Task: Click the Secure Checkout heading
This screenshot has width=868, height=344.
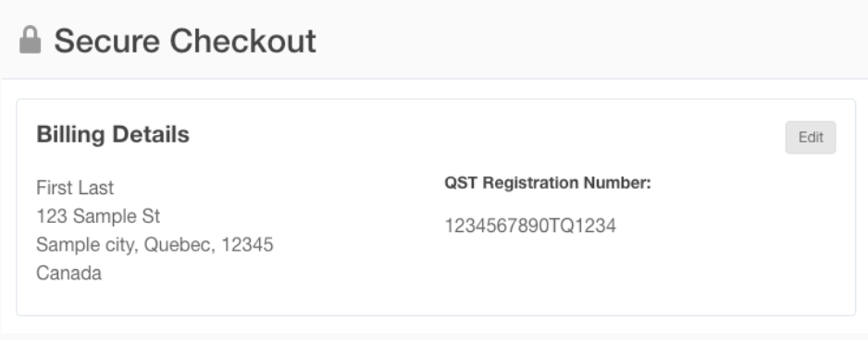Action: click(x=185, y=41)
